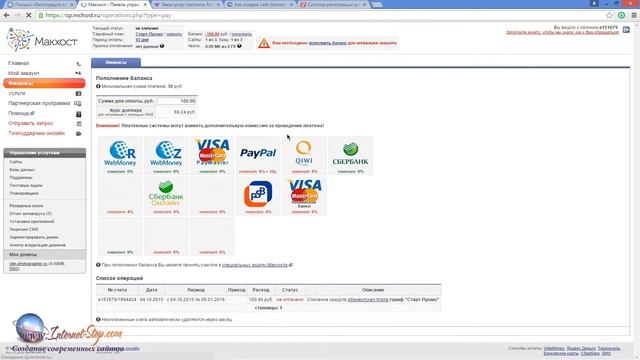
Task: Open Почтовые ящики link
Action: (26, 185)
